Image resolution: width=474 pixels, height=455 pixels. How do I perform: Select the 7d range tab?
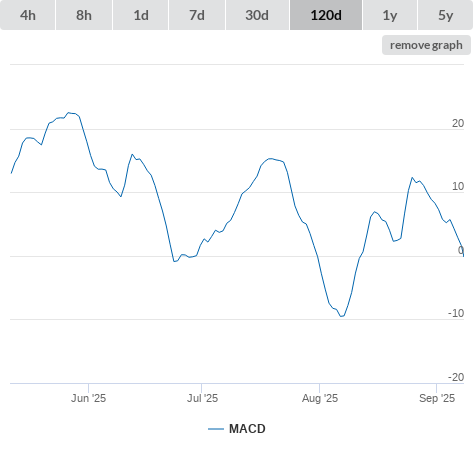tap(197, 15)
